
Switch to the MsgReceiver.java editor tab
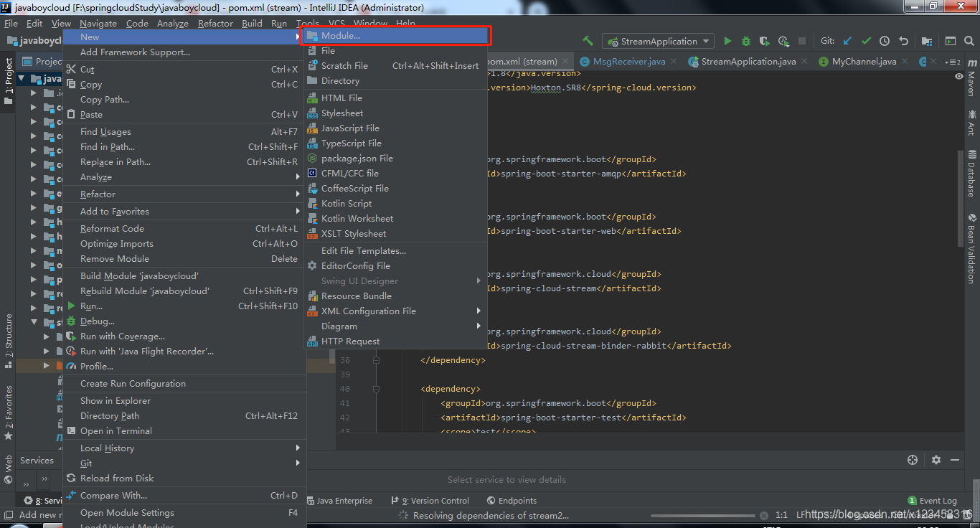pyautogui.click(x=629, y=62)
